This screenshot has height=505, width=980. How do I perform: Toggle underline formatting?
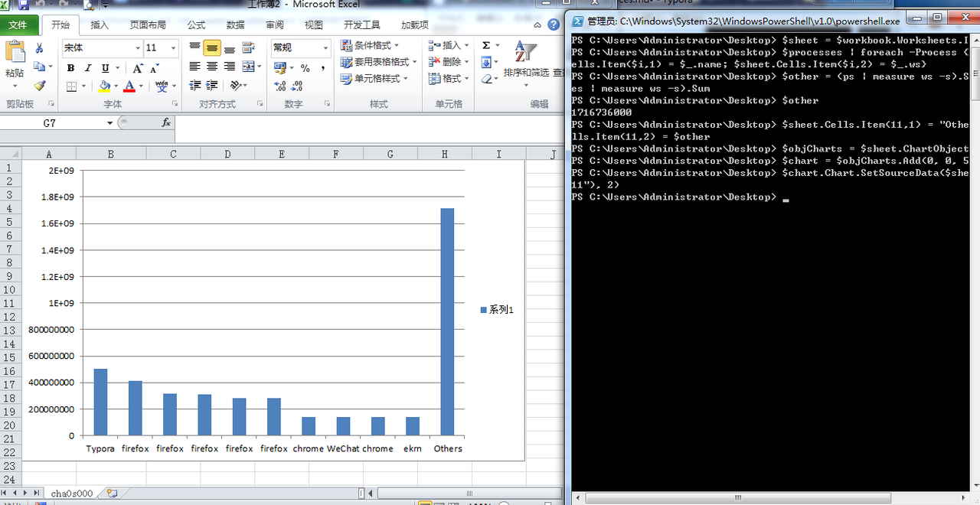(x=105, y=67)
